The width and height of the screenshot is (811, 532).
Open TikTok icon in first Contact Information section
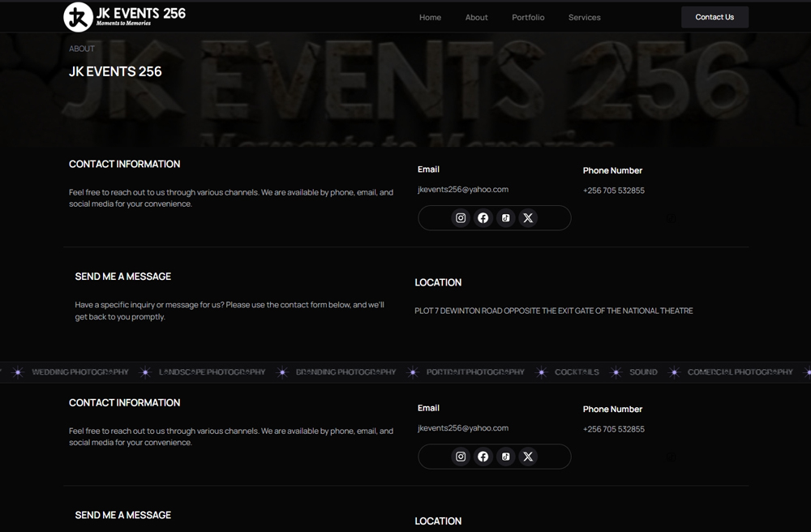pos(506,217)
